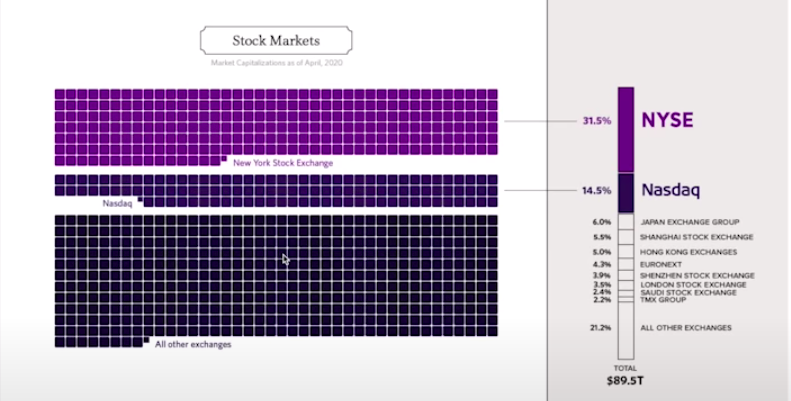791x401 pixels.
Task: Click the 31.5% value
Action: [x=597, y=121]
